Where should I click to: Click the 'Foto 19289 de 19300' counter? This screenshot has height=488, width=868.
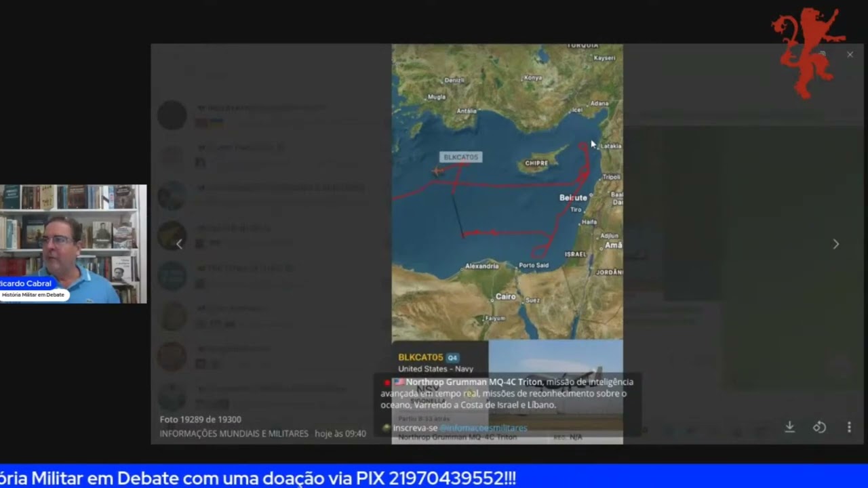201,420
